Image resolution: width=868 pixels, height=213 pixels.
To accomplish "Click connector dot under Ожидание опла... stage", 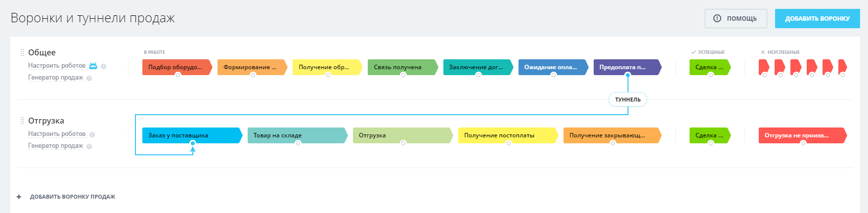I will [554, 75].
